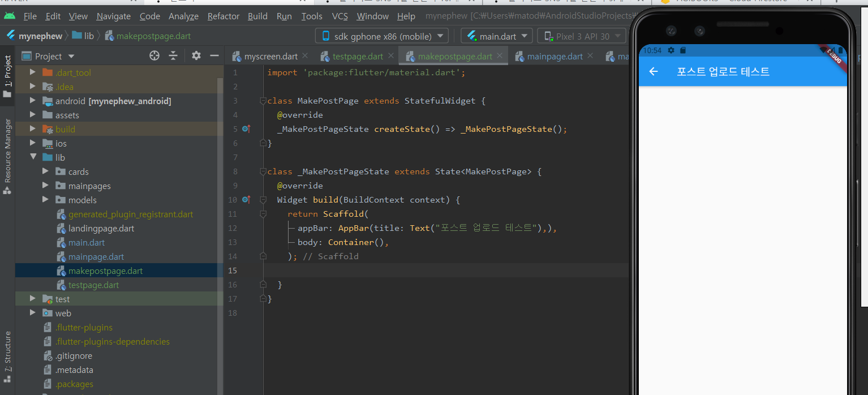Viewport: 868px width, 395px height.
Task: Open the main.dart run configuration dropdown
Action: (497, 36)
